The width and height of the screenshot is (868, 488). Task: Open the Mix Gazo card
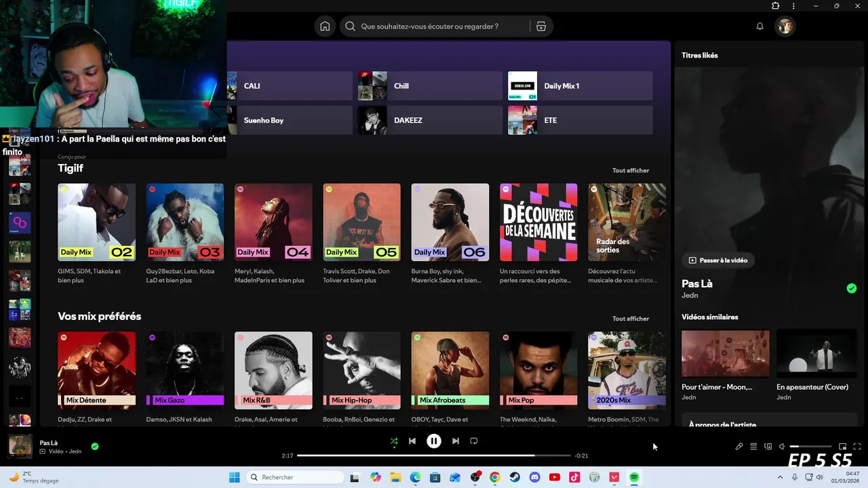[185, 370]
